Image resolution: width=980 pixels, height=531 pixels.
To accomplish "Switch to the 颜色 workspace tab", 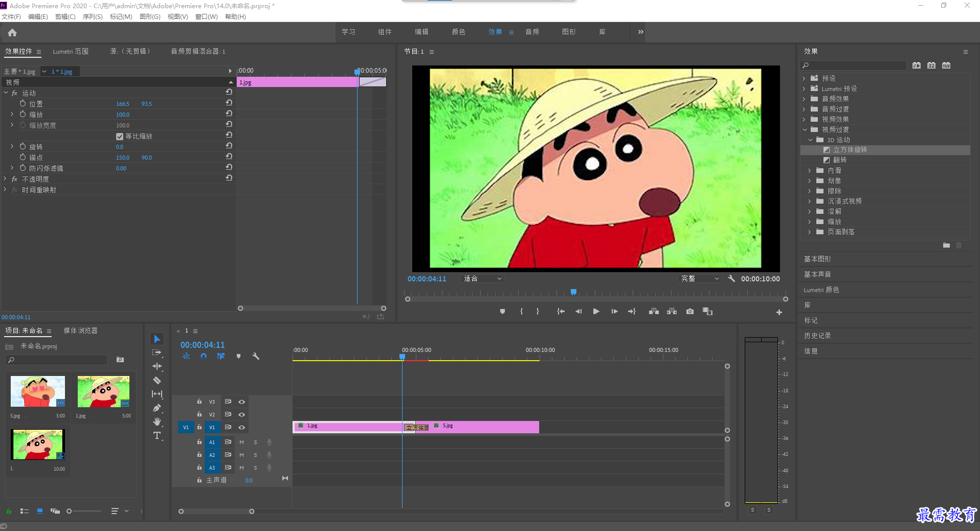I will (x=458, y=32).
